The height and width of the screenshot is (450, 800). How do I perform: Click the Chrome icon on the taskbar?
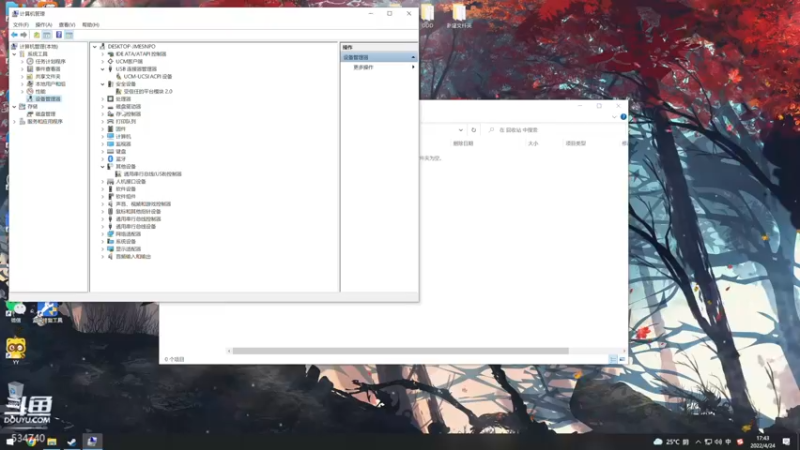click(x=32, y=442)
